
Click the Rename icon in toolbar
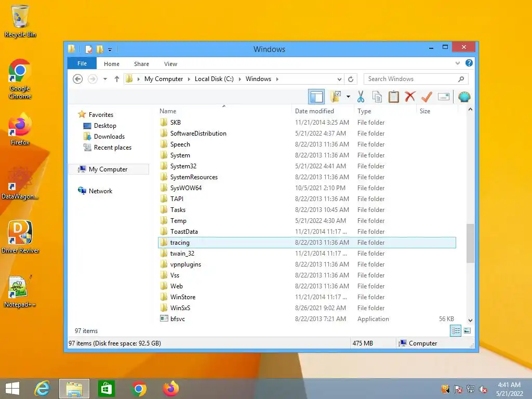point(444,97)
